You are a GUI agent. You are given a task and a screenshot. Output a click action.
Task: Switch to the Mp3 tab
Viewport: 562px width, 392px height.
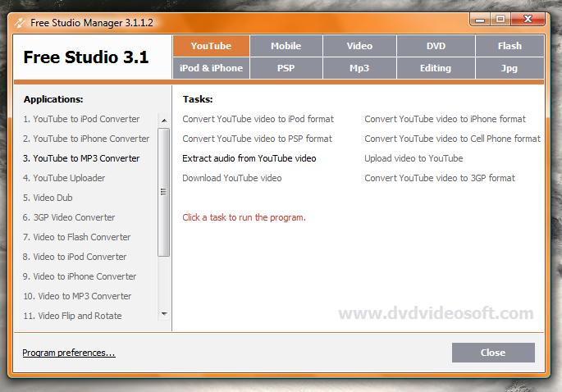pos(359,68)
